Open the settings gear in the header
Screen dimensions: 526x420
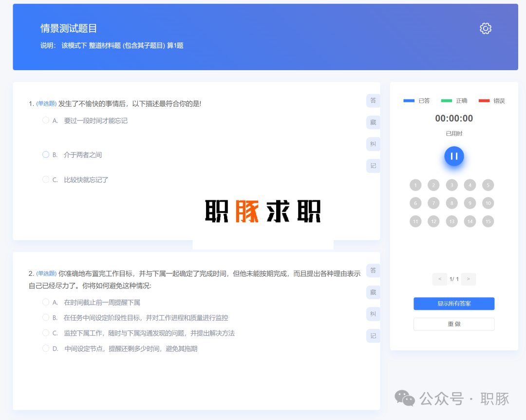click(485, 28)
